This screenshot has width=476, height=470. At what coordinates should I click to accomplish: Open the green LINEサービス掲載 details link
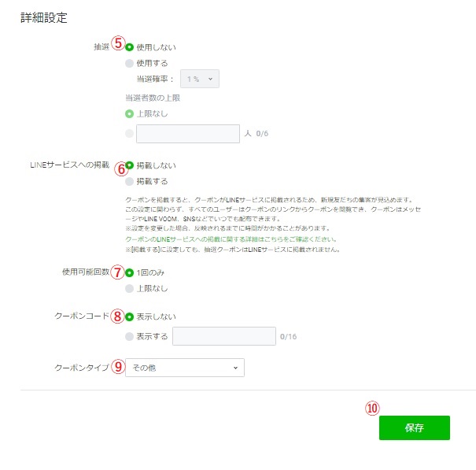point(231,239)
